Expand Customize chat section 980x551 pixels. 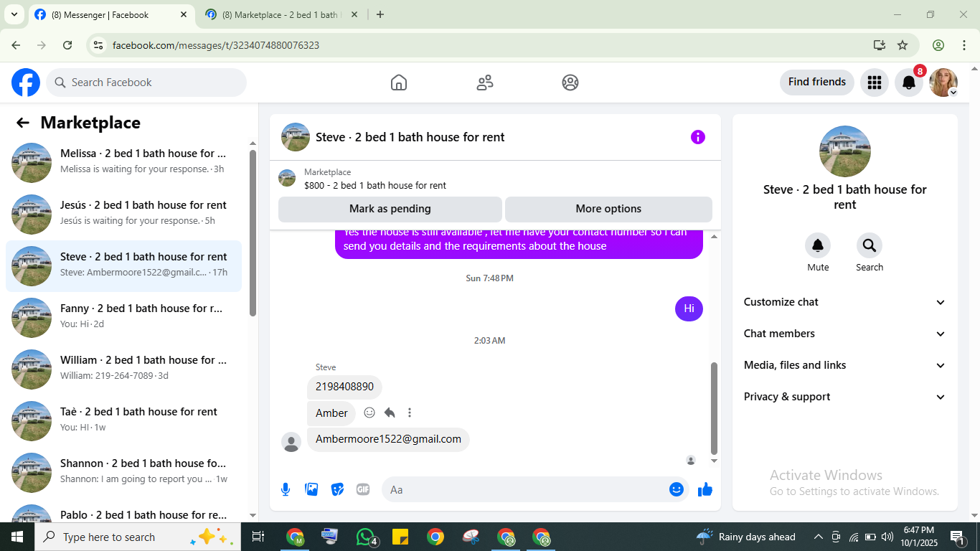click(845, 302)
